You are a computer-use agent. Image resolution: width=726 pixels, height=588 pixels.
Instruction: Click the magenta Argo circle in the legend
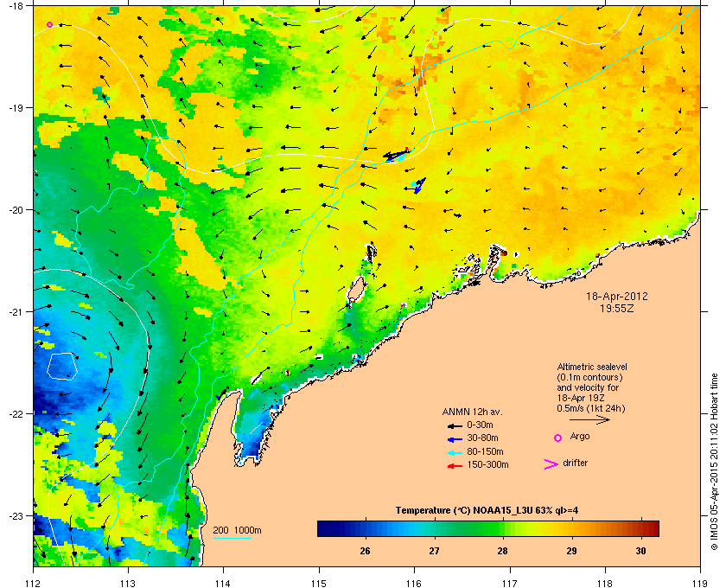click(557, 438)
